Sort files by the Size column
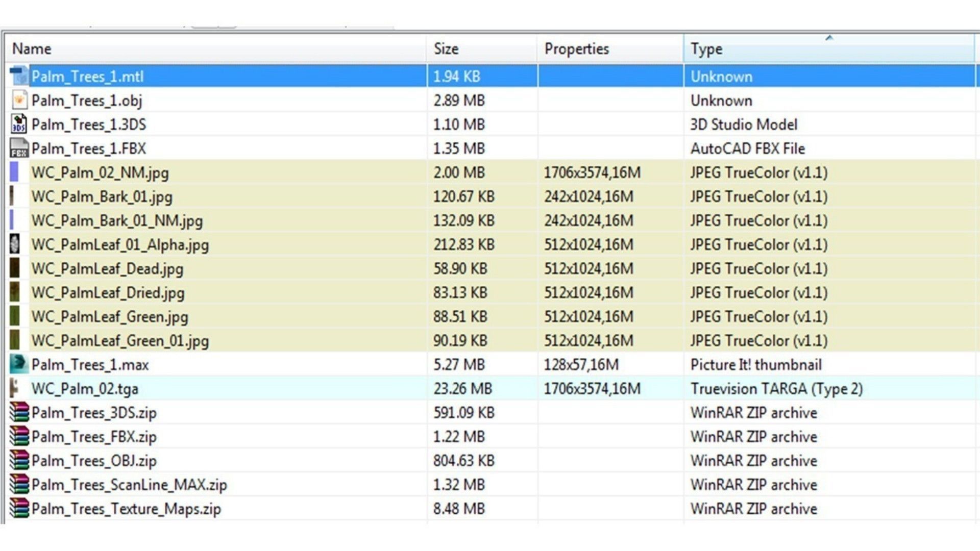This screenshot has height=551, width=980. point(446,49)
